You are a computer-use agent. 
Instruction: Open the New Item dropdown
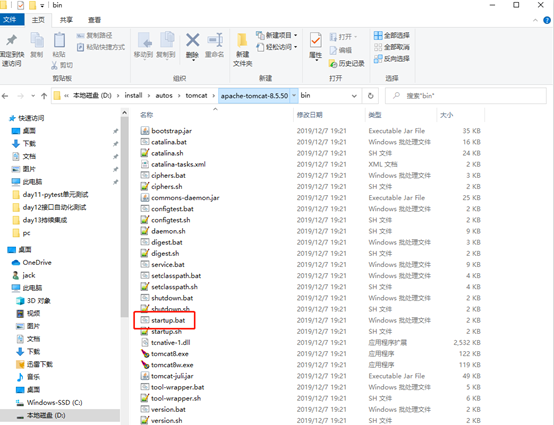point(295,35)
